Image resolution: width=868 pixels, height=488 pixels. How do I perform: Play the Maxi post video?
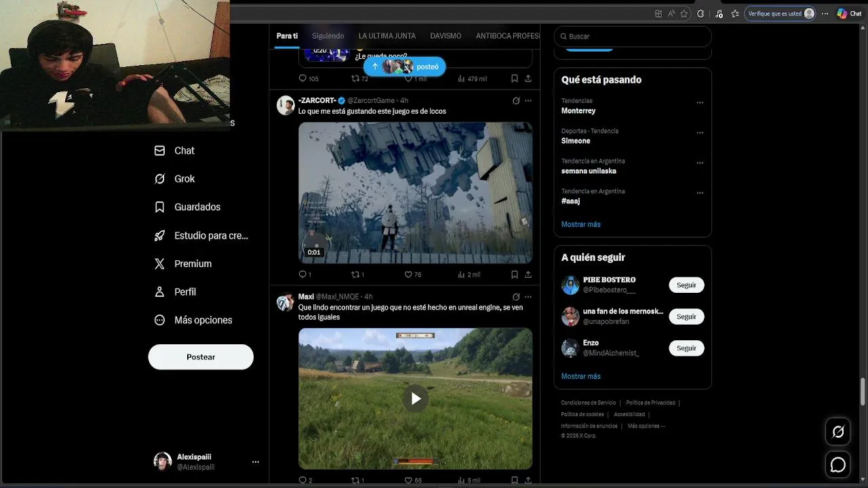(416, 399)
